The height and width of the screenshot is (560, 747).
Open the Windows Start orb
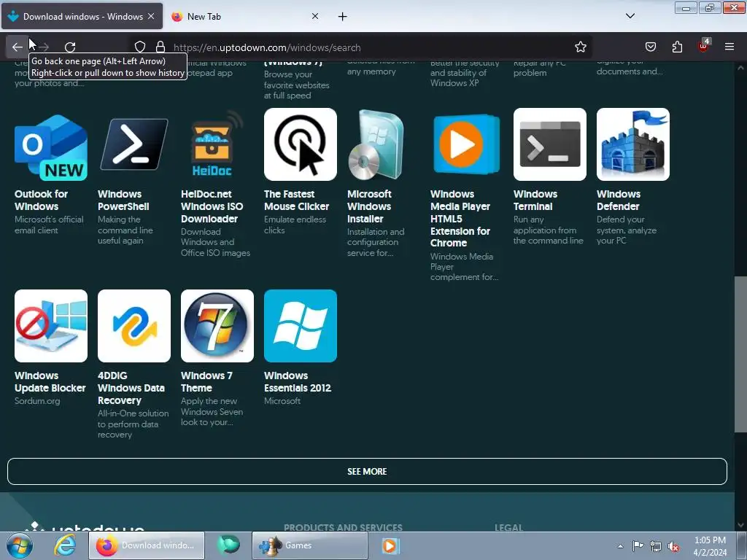pyautogui.click(x=20, y=545)
